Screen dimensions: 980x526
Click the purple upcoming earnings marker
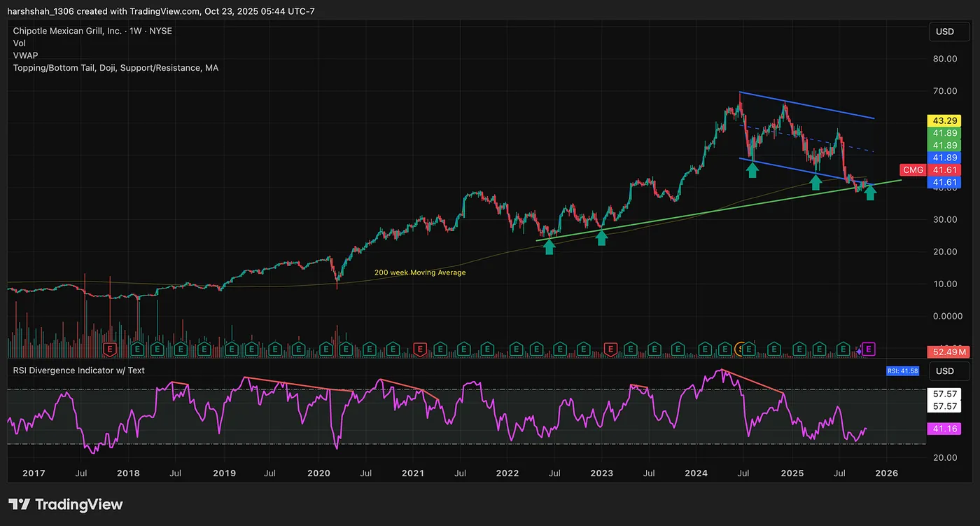pyautogui.click(x=869, y=348)
